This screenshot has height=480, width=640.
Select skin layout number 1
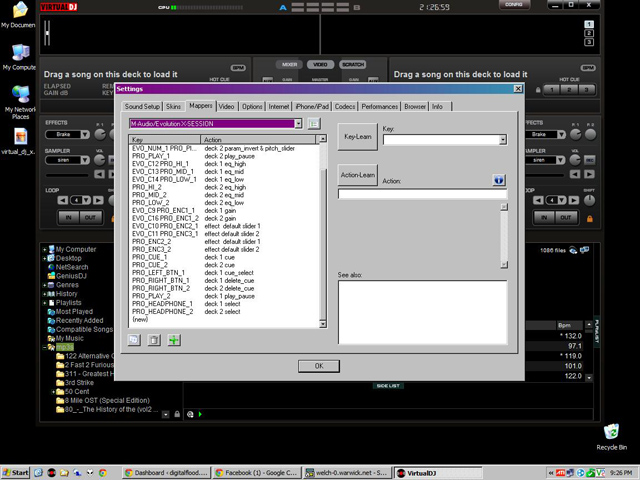pos(589,24)
